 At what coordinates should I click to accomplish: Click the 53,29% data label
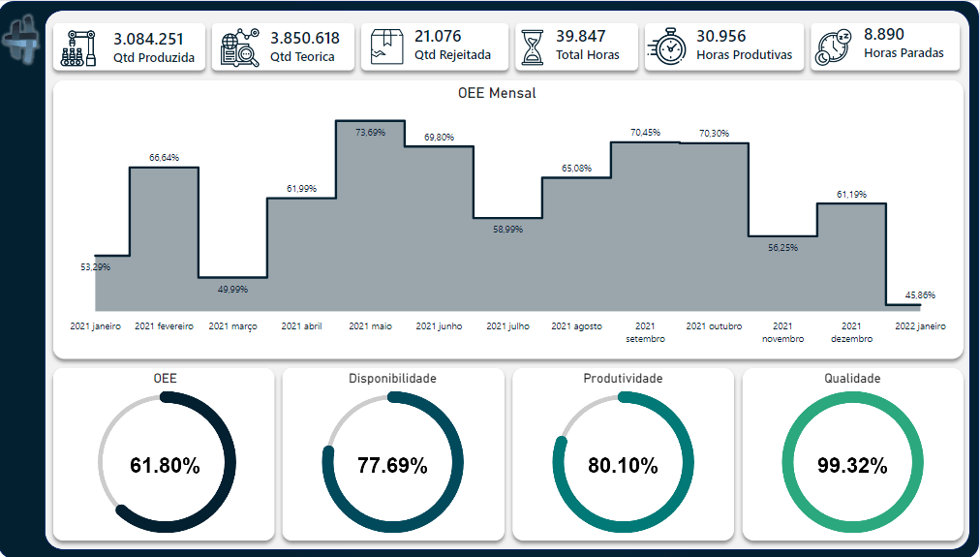(96, 267)
